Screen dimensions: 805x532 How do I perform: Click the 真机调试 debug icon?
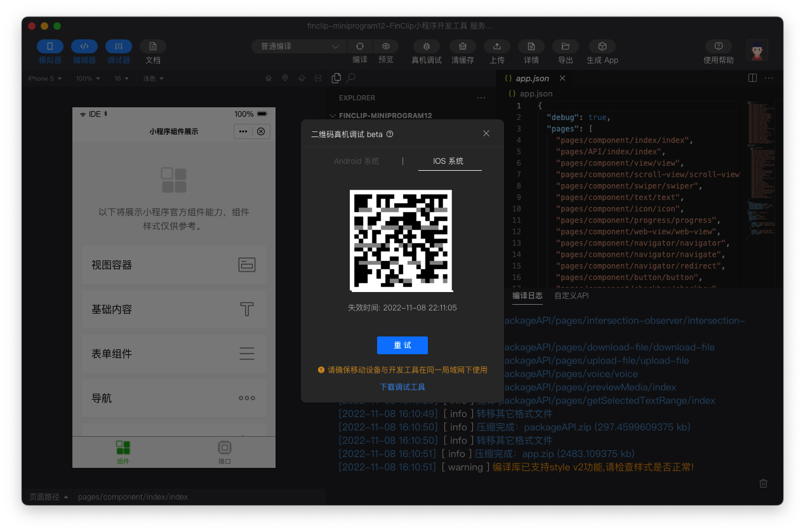click(x=426, y=46)
